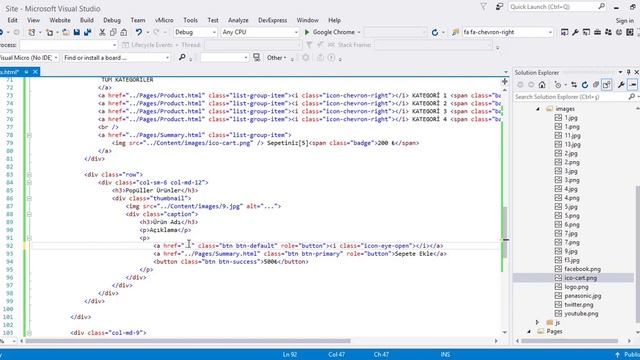Select youtube.png in Solution Explorer
The image size is (640, 360).
(x=581, y=313)
